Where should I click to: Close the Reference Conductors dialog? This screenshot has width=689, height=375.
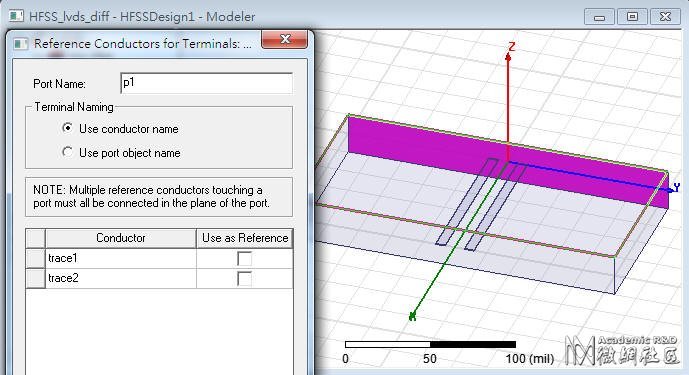point(285,40)
